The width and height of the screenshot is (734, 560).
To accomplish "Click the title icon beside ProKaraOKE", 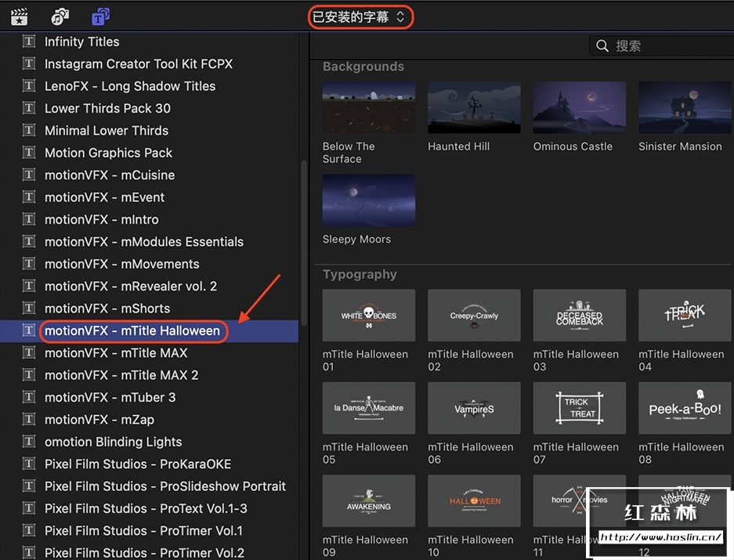I will [x=29, y=464].
